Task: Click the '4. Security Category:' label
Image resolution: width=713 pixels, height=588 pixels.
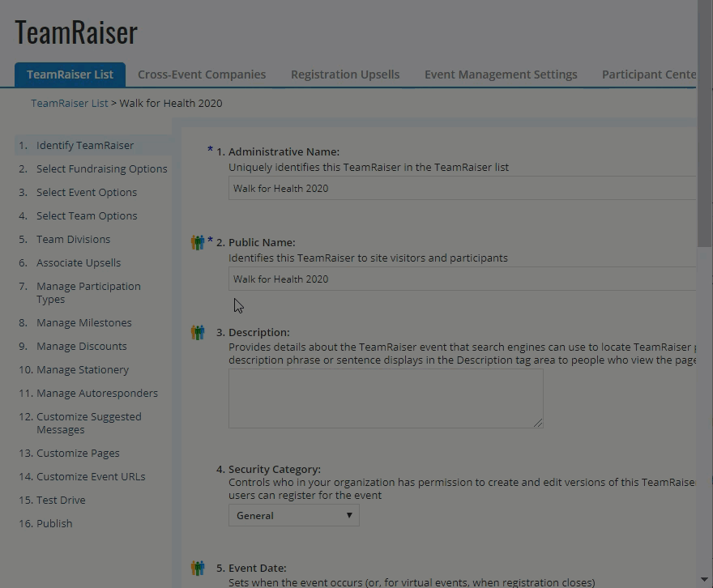Action: click(x=268, y=470)
